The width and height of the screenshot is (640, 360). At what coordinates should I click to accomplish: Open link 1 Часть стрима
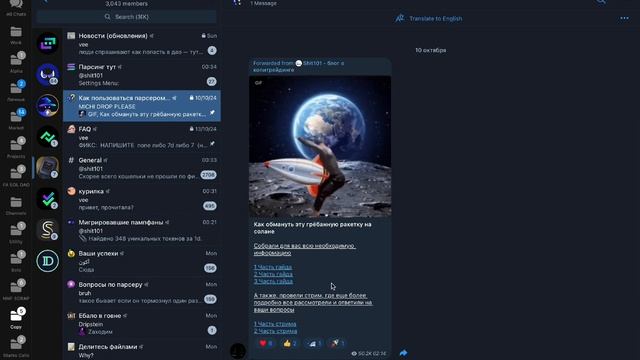tap(275, 324)
